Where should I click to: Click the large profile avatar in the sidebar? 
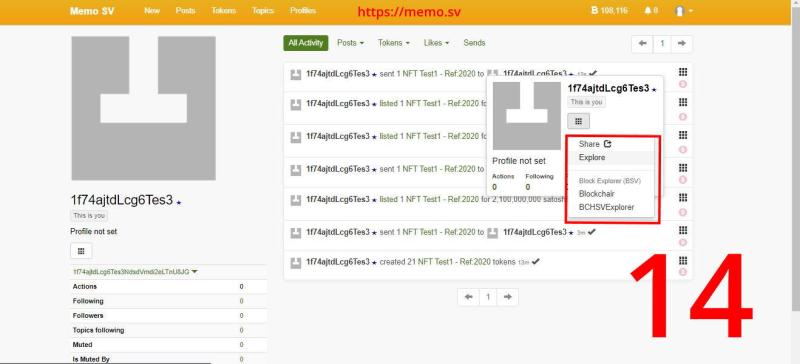point(143,108)
